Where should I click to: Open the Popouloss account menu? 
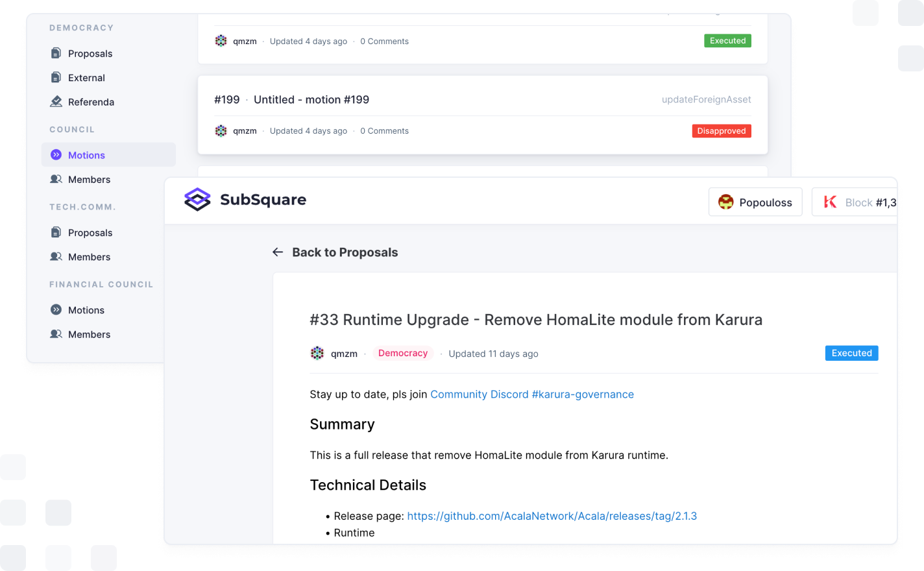(x=755, y=202)
